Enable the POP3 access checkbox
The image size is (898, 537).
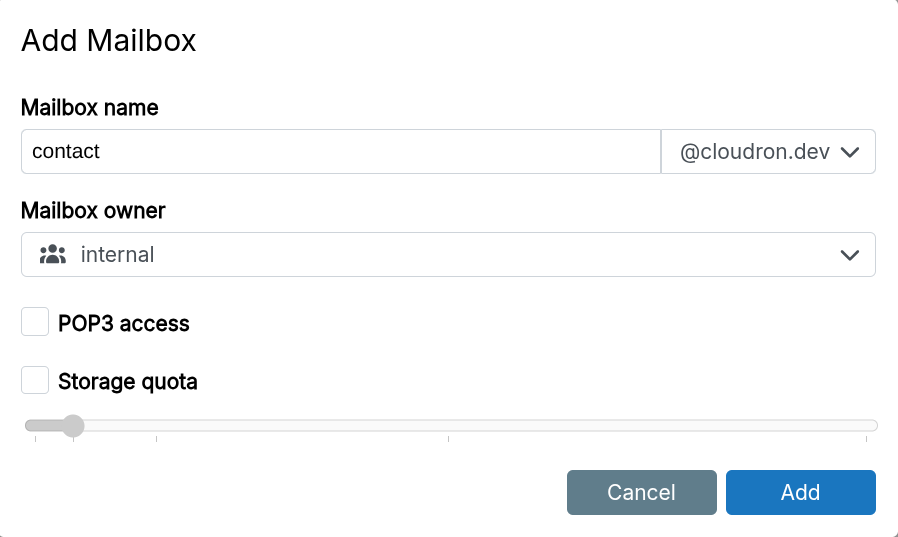pos(36,323)
